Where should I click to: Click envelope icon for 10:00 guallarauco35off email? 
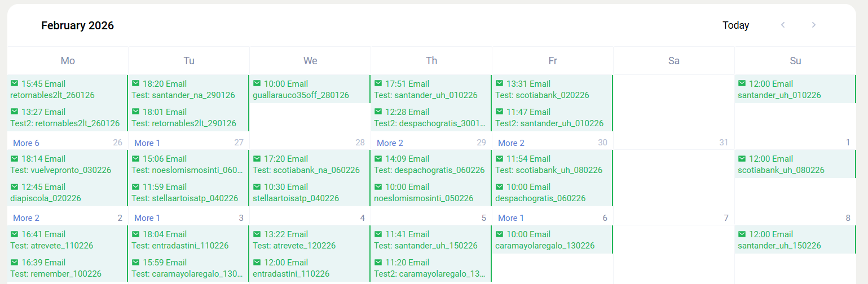[x=257, y=83]
